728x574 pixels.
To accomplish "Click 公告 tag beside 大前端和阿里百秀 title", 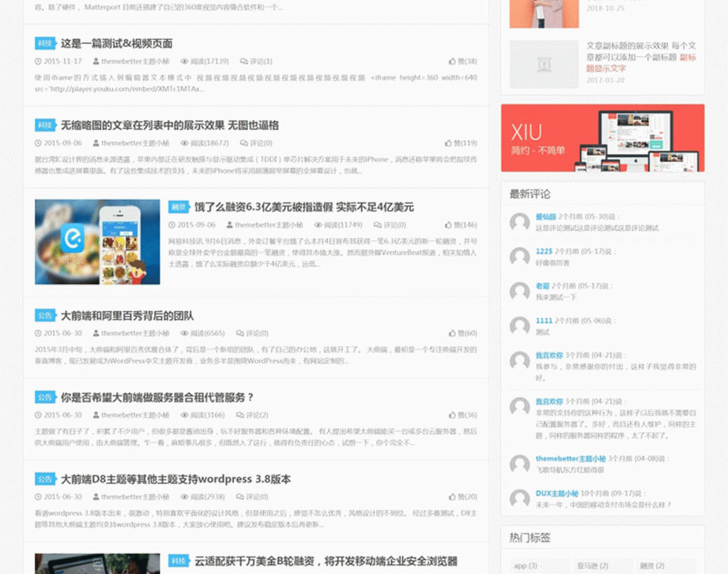I will [45, 316].
